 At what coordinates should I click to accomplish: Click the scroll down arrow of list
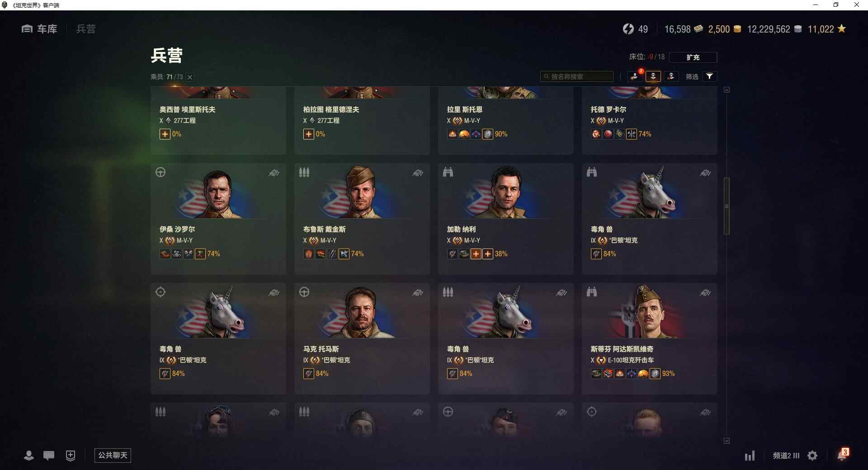726,441
